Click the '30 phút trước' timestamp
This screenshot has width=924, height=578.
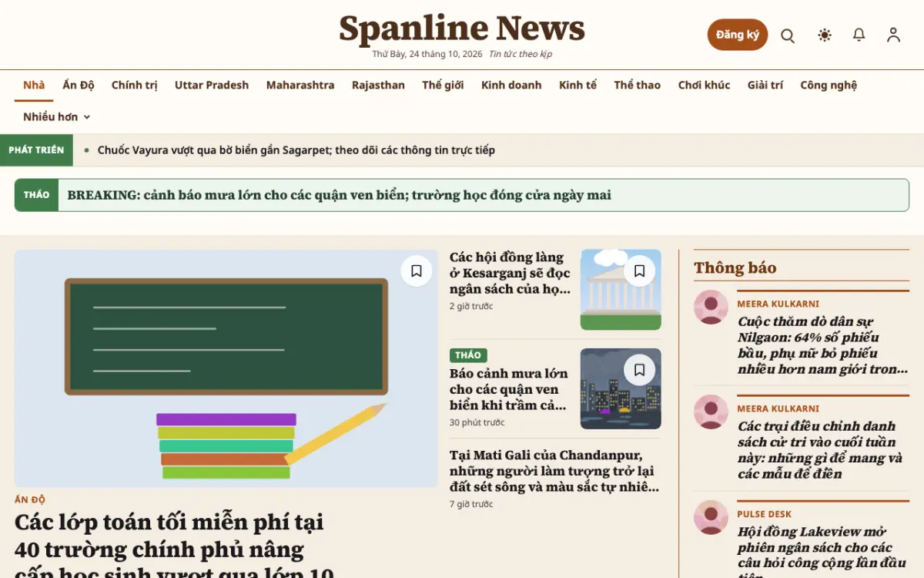point(477,423)
